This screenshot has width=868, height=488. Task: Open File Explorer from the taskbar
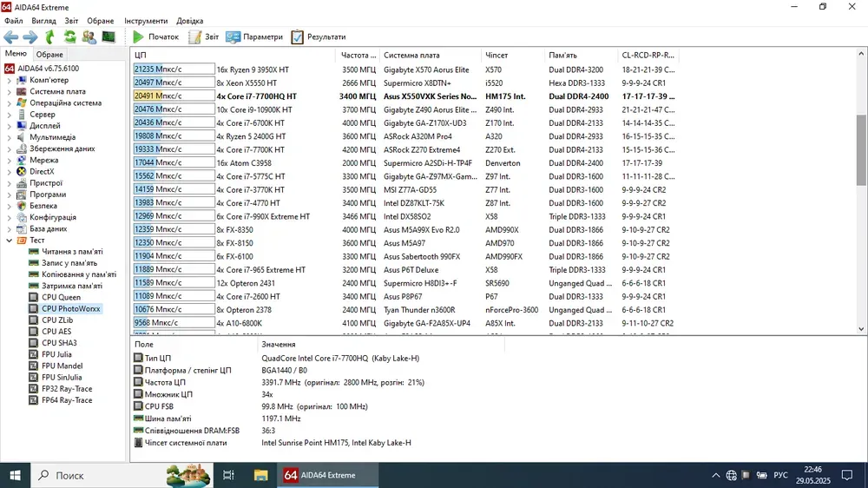[x=260, y=475]
